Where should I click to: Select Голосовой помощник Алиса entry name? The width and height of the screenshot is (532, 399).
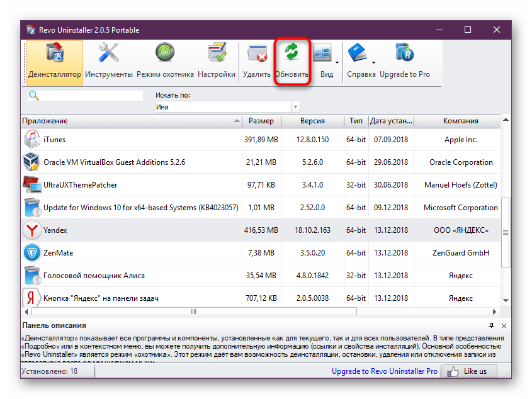94,276
